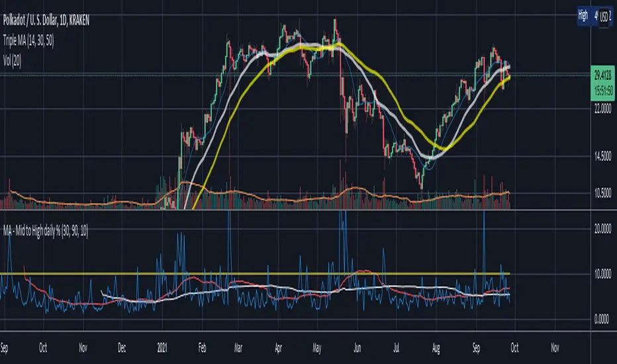The height and width of the screenshot is (364, 617).
Task: Click the Sep 2021 time axis label
Action: coord(476,348)
